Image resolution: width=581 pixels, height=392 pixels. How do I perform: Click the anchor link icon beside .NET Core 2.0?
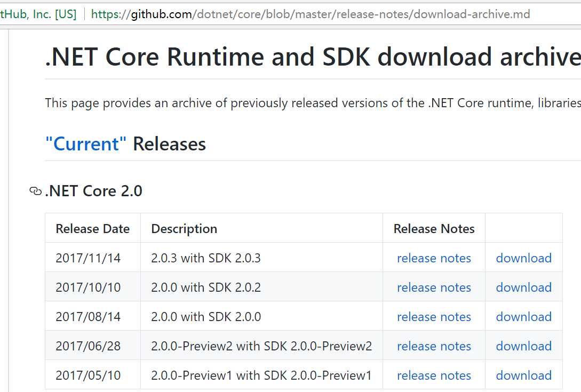[x=35, y=191]
